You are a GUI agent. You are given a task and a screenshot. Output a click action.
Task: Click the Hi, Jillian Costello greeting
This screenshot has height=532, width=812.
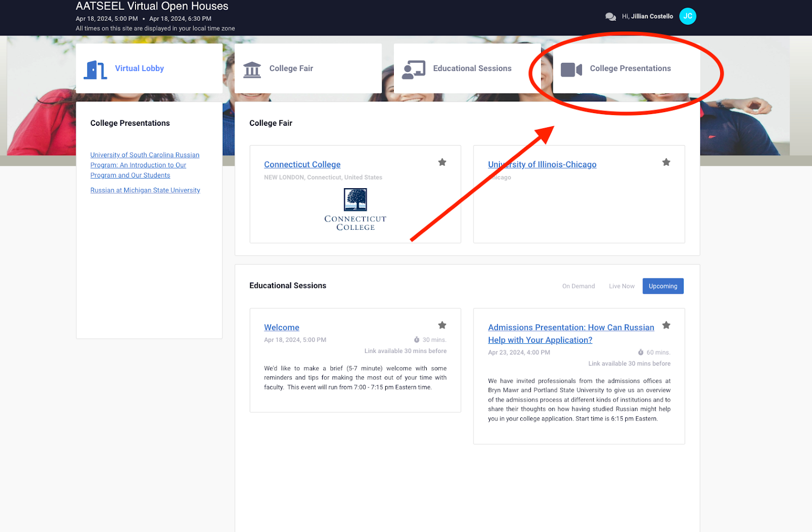[x=647, y=16]
